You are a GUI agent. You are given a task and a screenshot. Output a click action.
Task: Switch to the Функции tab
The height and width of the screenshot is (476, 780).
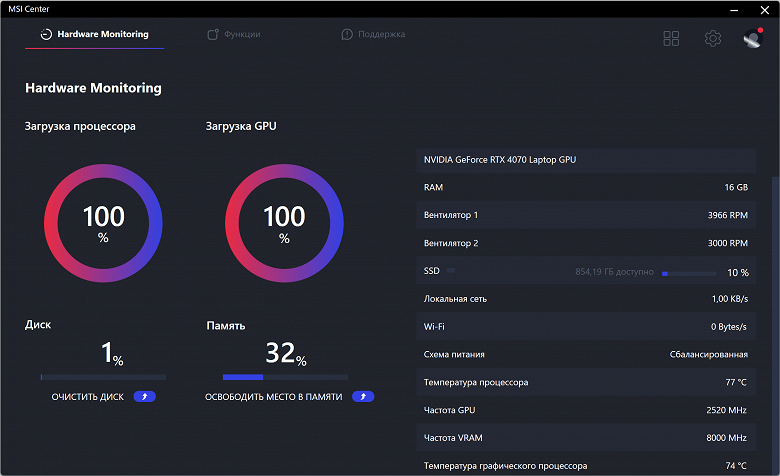click(234, 34)
